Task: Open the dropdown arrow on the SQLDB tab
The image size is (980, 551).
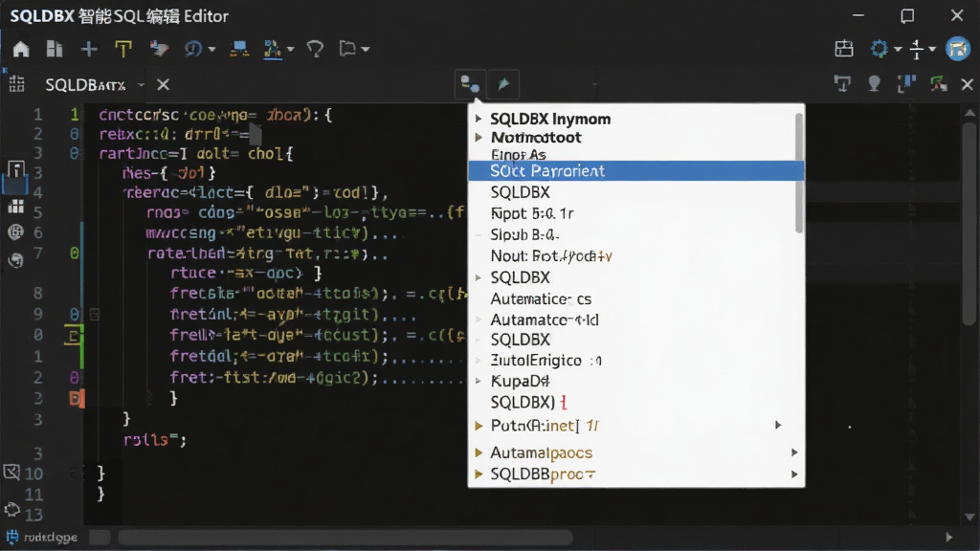Action: coord(142,85)
